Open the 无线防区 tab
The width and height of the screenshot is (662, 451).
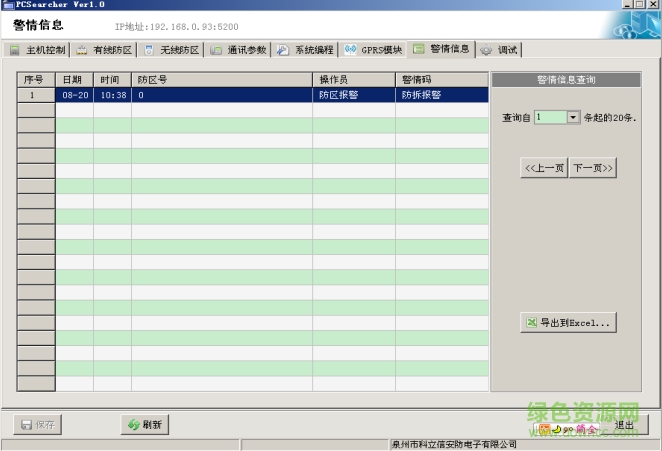(171, 50)
